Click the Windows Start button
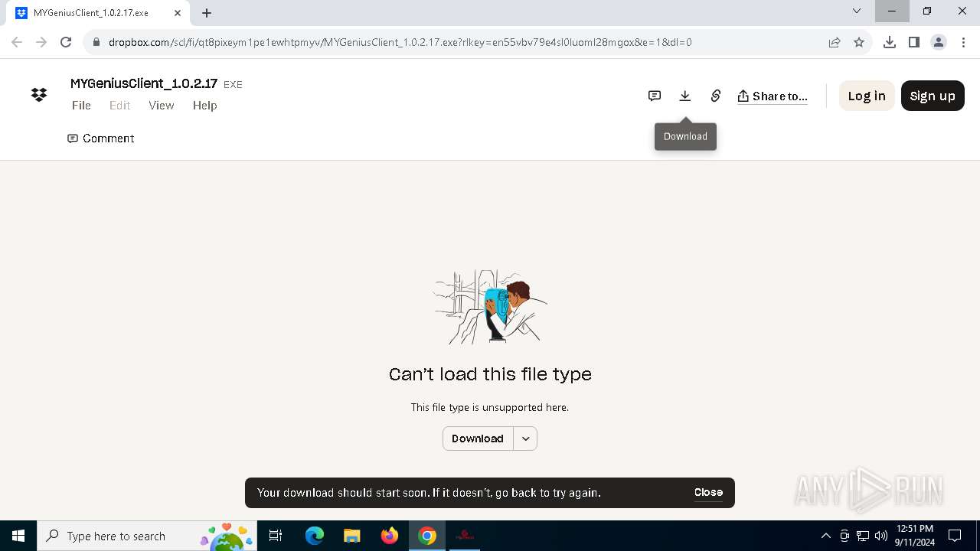 tap(18, 536)
